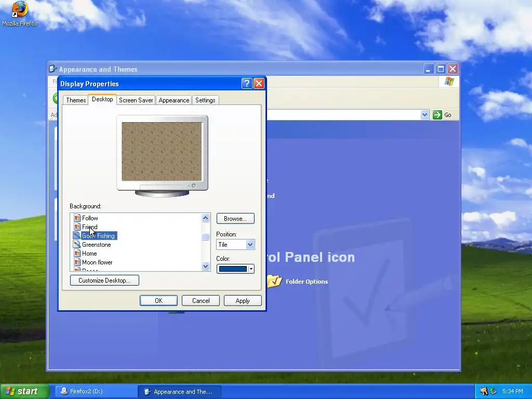This screenshot has width=532, height=399.
Task: Click Appearance and Themes taskbar button
Action: coord(180,392)
